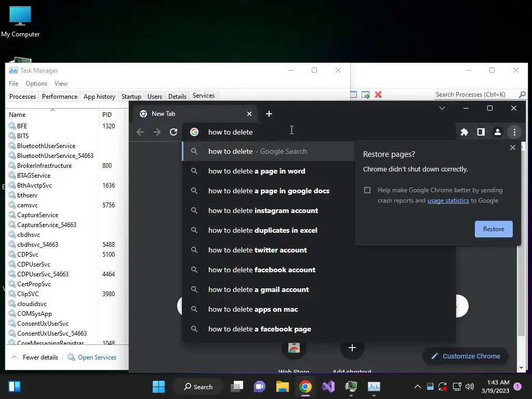This screenshot has width=532, height=399.
Task: Open Task Manager Options menu
Action: [36, 84]
